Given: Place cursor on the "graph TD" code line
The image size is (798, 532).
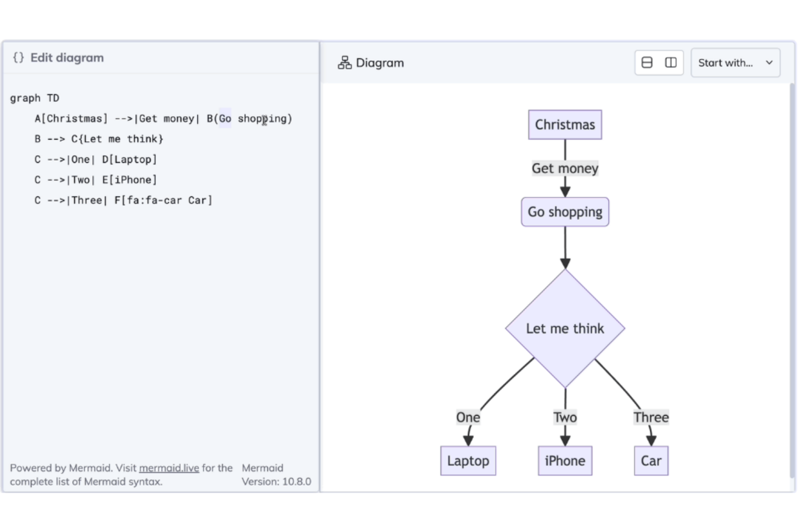Looking at the screenshot, I should point(35,98).
